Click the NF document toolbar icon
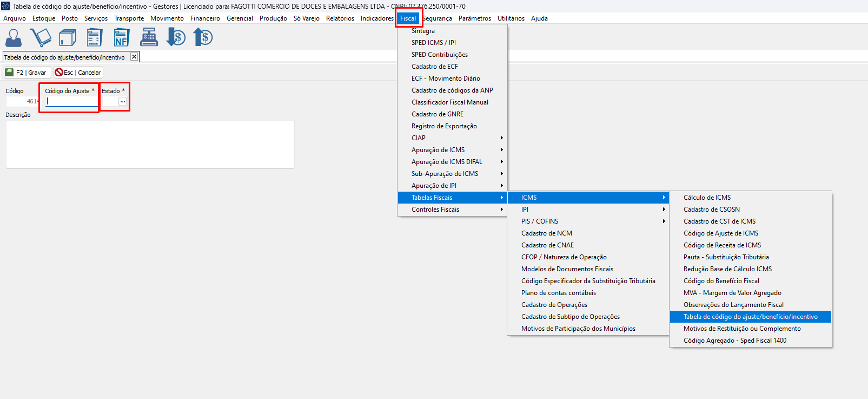 (121, 38)
